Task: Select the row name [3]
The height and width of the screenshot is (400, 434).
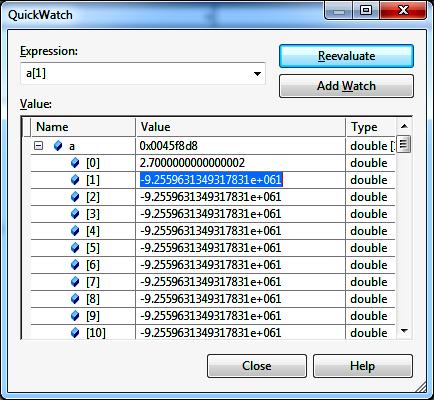Action: click(x=93, y=214)
